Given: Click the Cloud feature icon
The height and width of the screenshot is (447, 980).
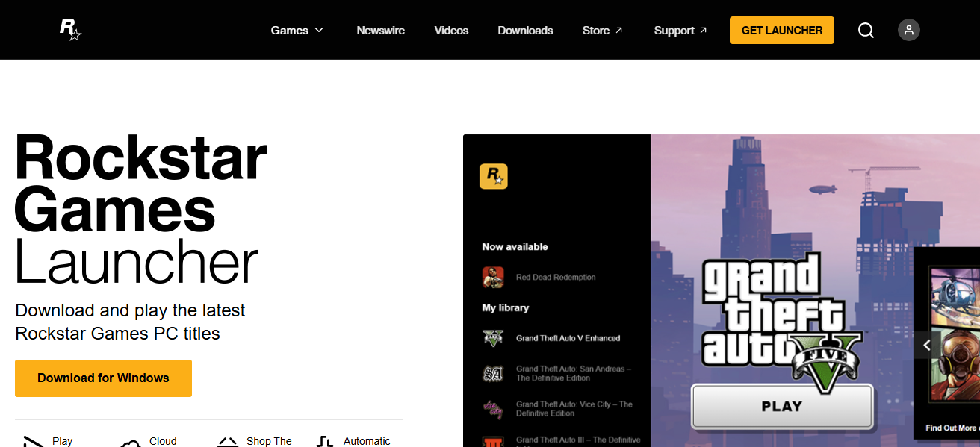Looking at the screenshot, I should 131,443.
